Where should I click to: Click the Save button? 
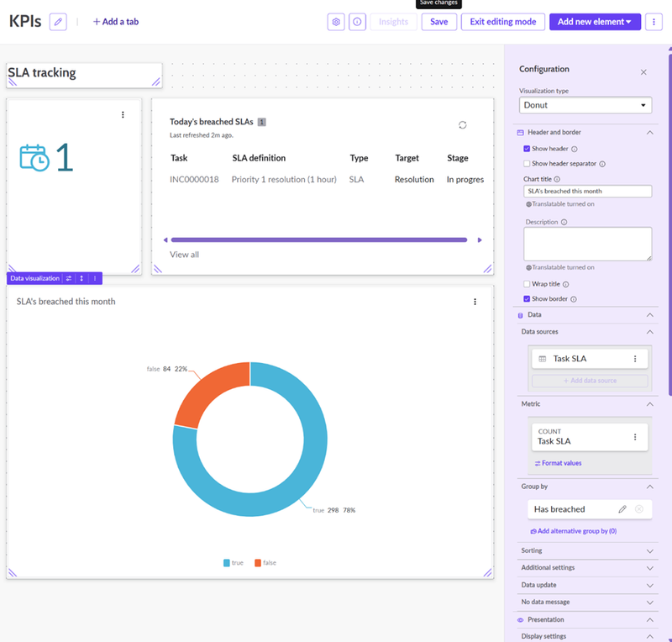[438, 22]
